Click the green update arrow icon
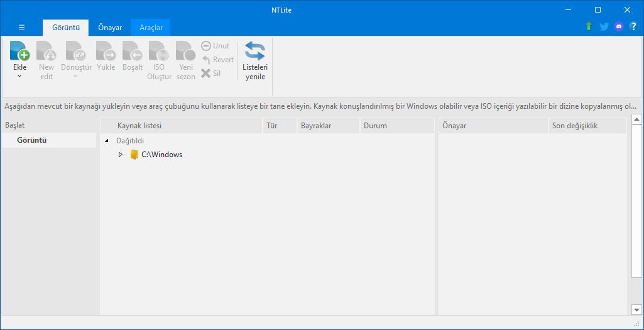The height and width of the screenshot is (330, 644). [x=589, y=26]
